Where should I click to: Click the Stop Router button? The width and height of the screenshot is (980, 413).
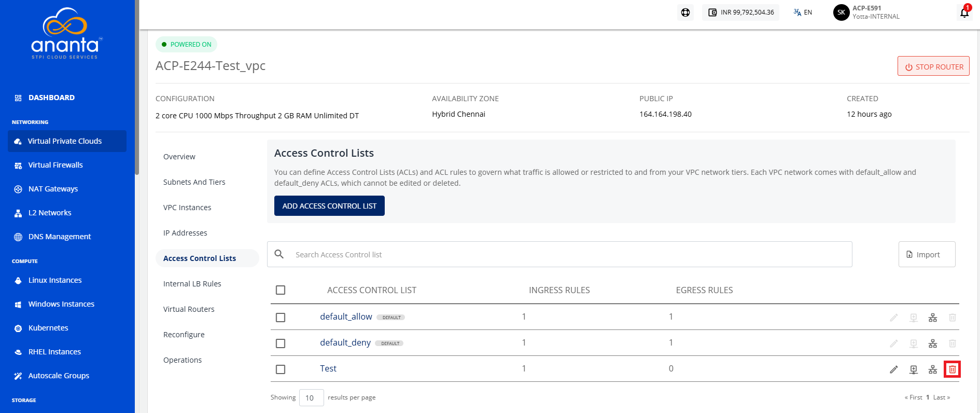933,66
